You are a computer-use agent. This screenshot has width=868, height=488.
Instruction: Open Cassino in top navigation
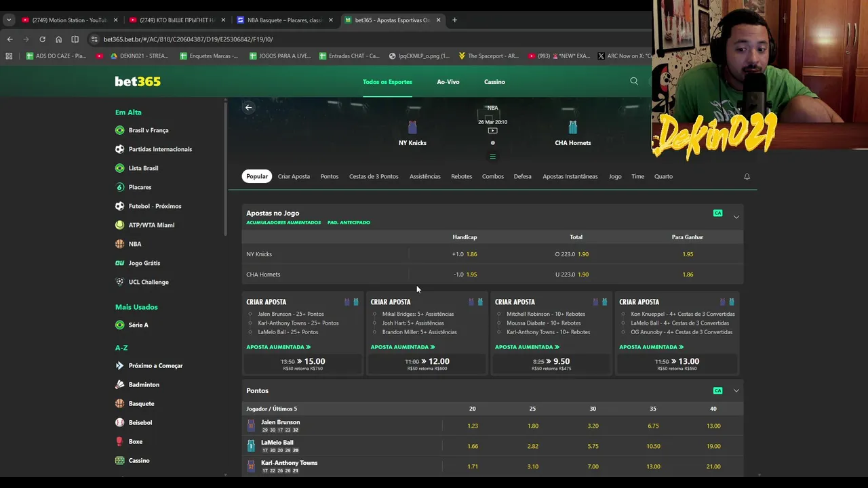[494, 82]
